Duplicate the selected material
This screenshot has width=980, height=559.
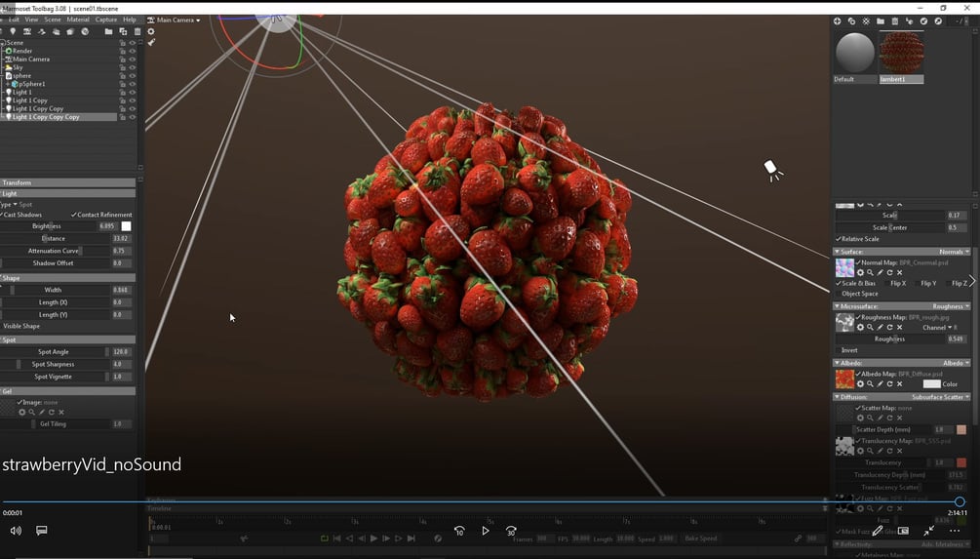[x=852, y=21]
